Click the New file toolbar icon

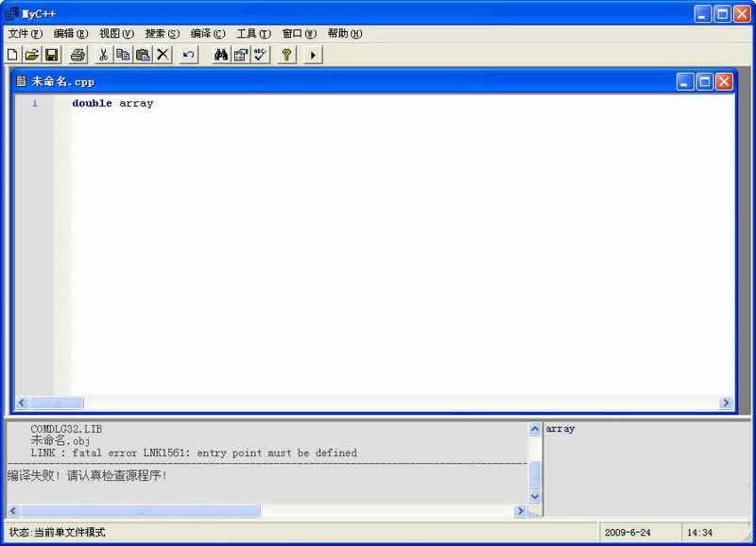pyautogui.click(x=12, y=55)
